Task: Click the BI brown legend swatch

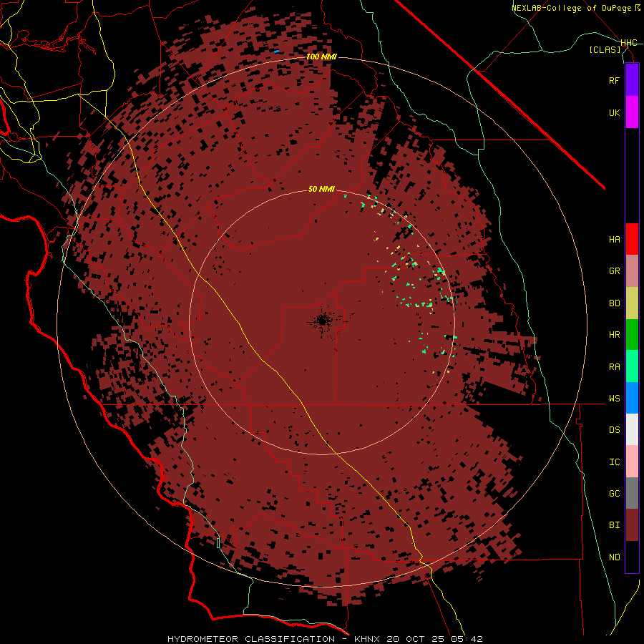Action: [x=632, y=525]
